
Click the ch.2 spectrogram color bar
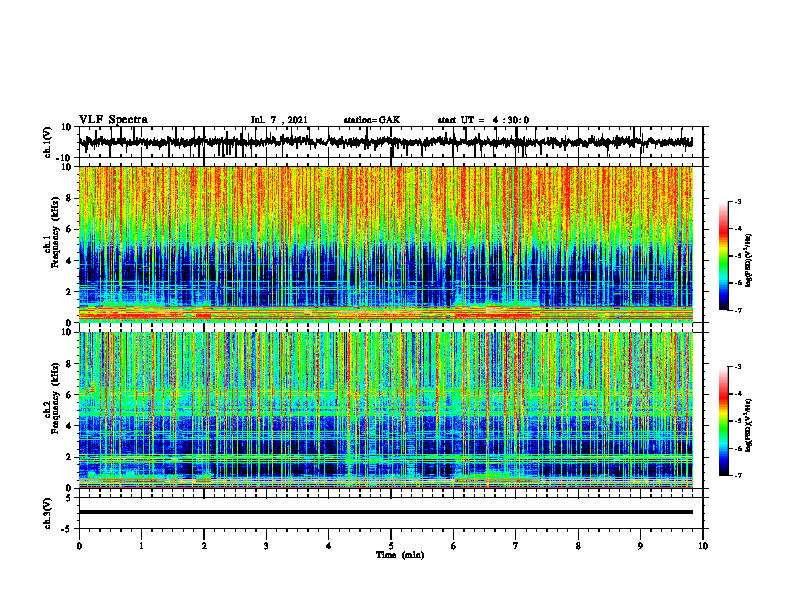(x=723, y=421)
